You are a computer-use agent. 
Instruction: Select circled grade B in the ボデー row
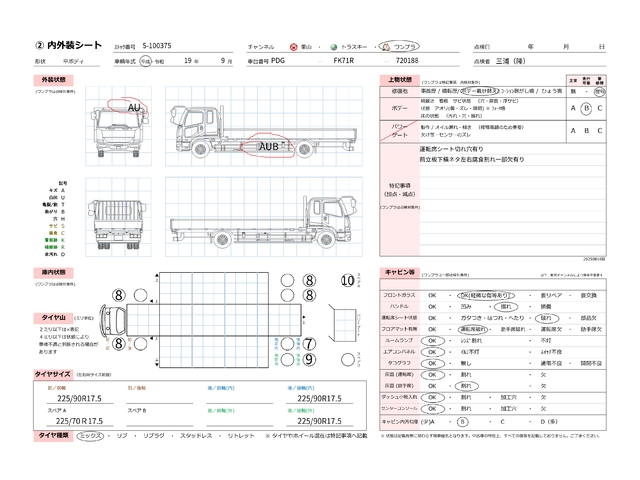(x=586, y=108)
